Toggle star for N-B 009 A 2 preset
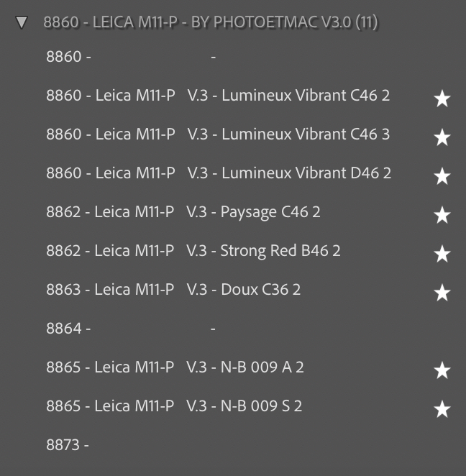466x476 pixels. click(x=442, y=370)
